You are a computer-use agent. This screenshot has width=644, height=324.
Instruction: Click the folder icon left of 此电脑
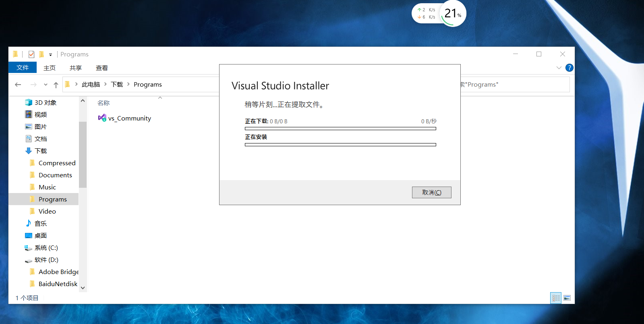click(x=67, y=84)
